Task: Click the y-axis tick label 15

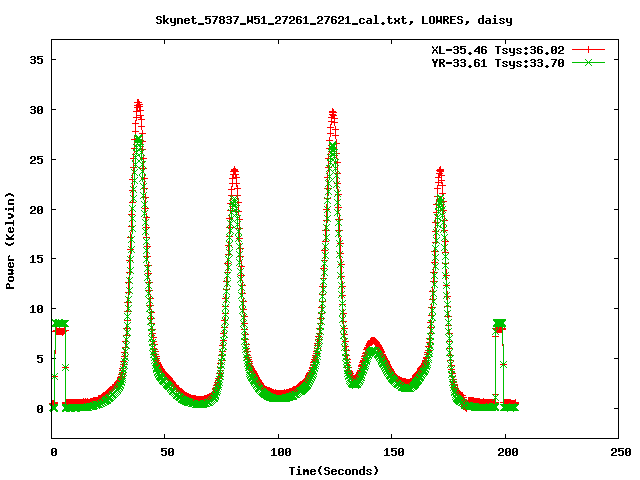Action: [36, 259]
